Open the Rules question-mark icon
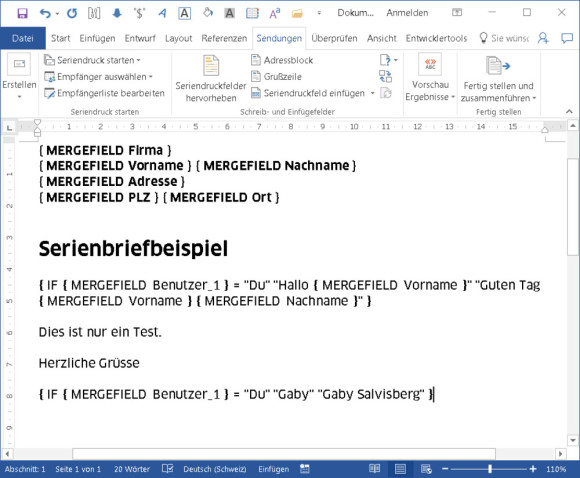This screenshot has width=580, height=478. (385, 60)
